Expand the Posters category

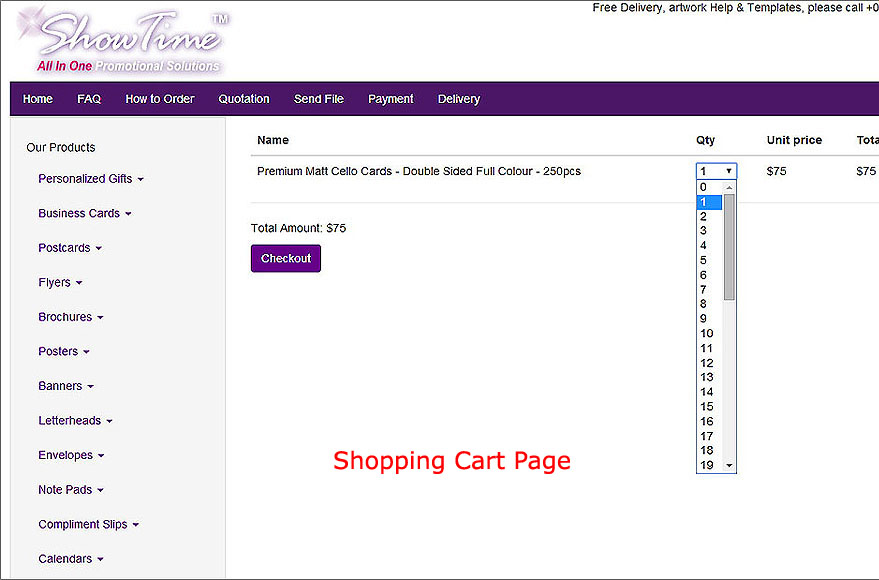[64, 351]
